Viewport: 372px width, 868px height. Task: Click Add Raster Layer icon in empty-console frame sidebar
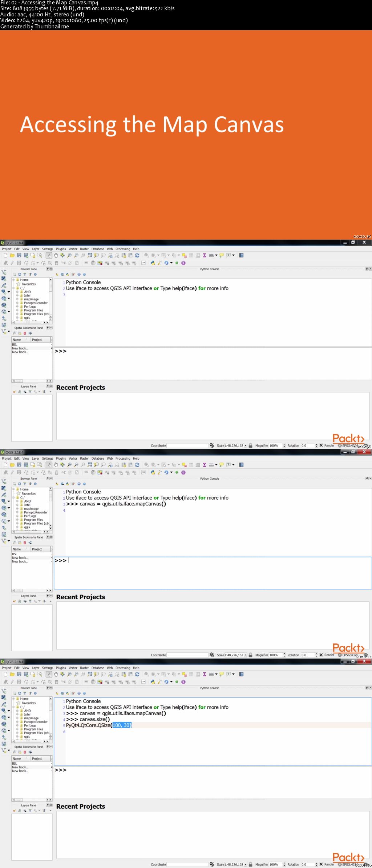pyautogui.click(x=4, y=279)
